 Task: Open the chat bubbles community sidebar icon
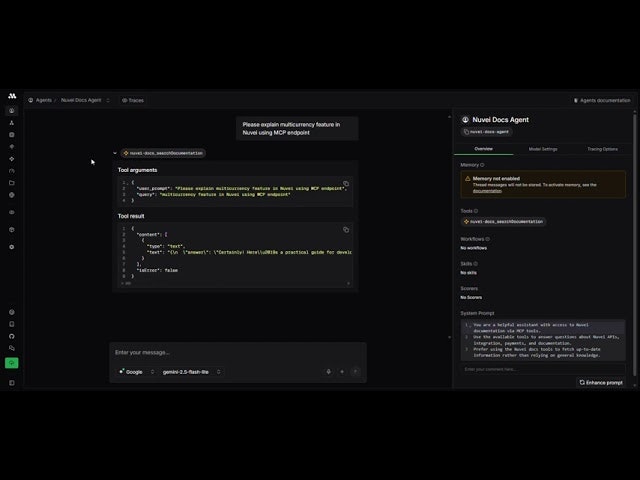12,348
